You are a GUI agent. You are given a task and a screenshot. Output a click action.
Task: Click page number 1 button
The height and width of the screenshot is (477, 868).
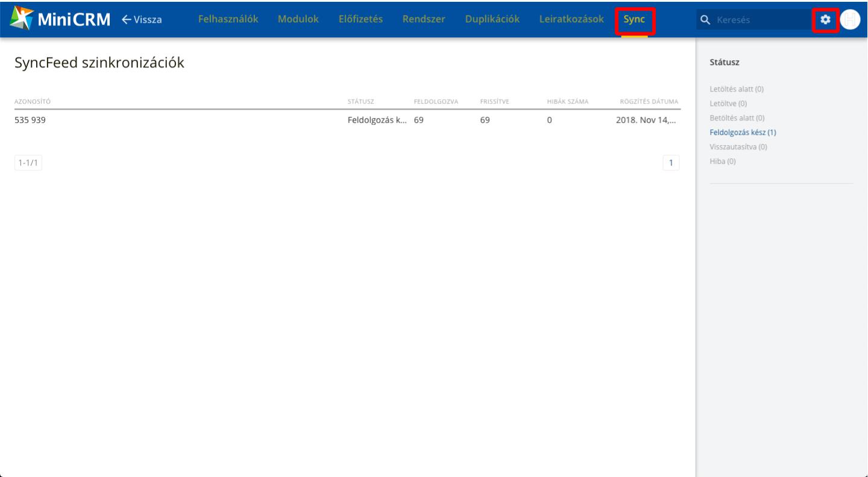(x=671, y=163)
